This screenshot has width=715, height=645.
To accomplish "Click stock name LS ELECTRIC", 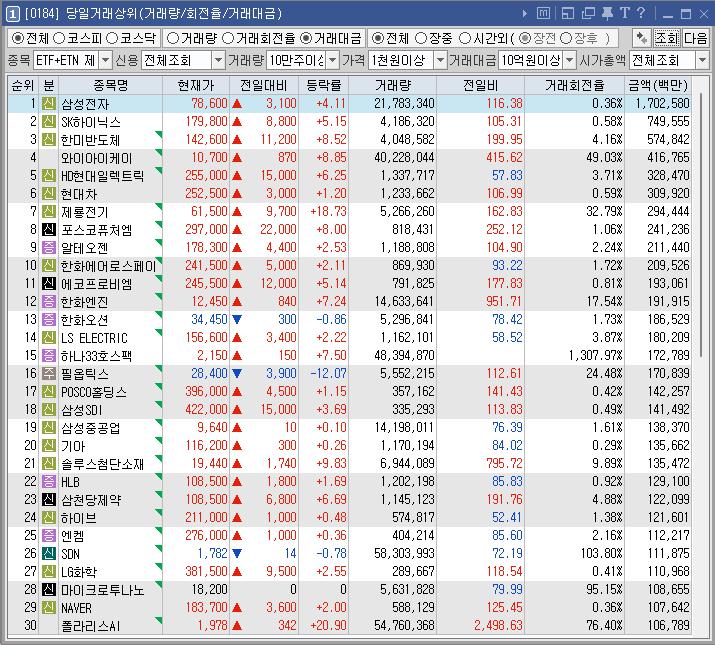I will tap(94, 338).
